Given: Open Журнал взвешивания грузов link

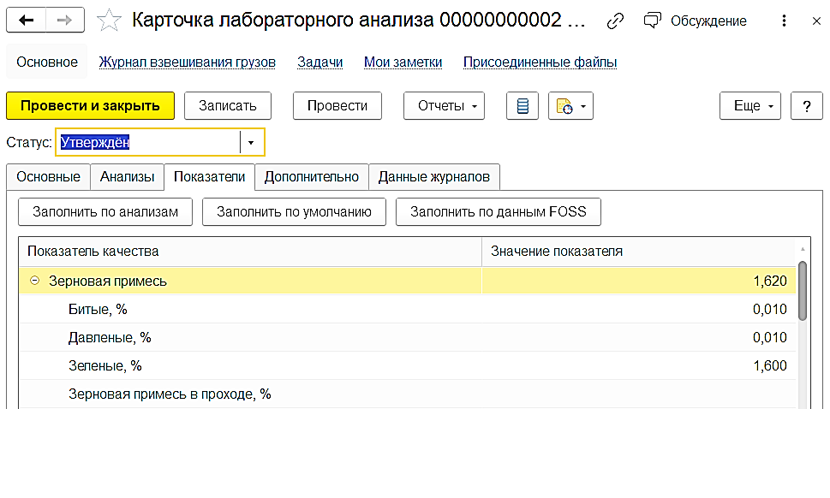Looking at the screenshot, I should click(x=187, y=62).
